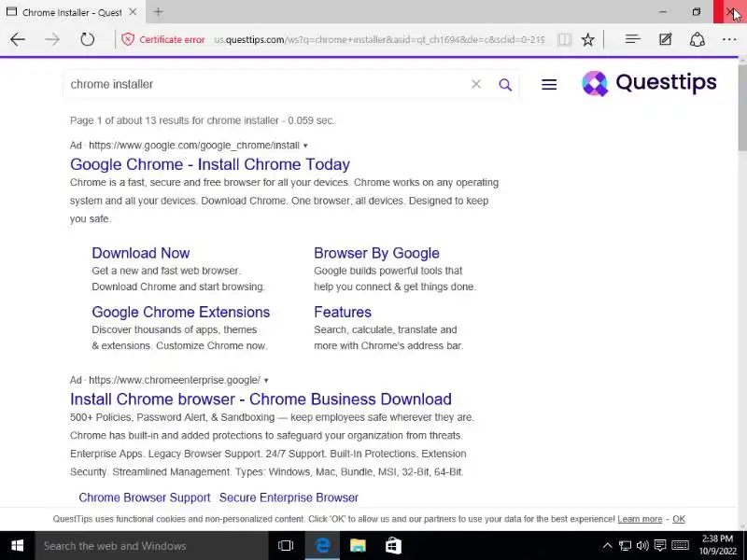The width and height of the screenshot is (747, 560).
Task: Expand chromeenterprise.google ad dropdown arrow
Action: click(x=266, y=381)
